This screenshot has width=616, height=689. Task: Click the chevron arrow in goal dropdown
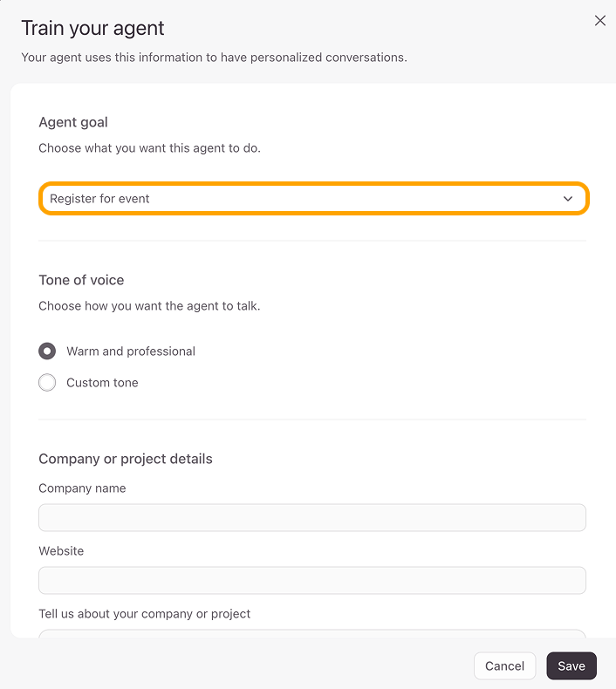[568, 199]
